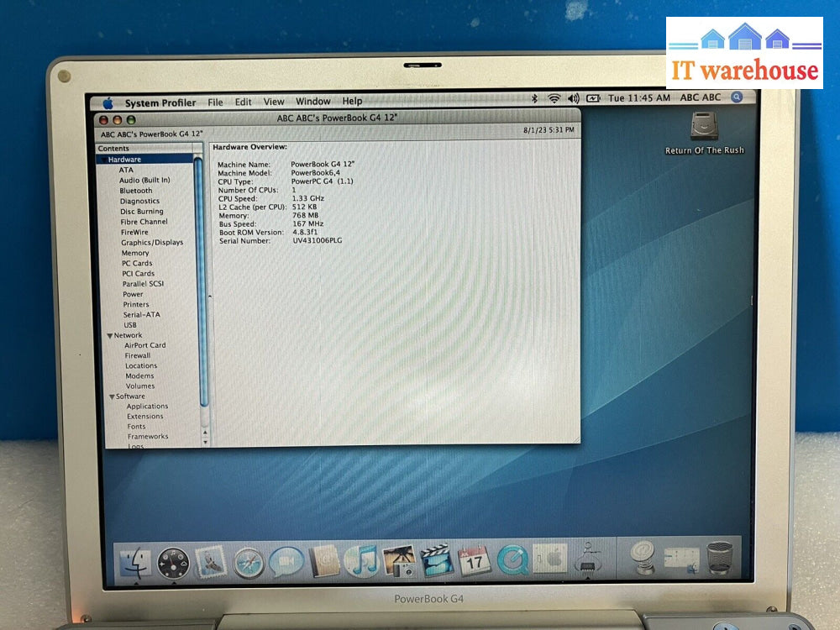Show the Memory hardware details
The image size is (840, 630).
click(x=135, y=253)
